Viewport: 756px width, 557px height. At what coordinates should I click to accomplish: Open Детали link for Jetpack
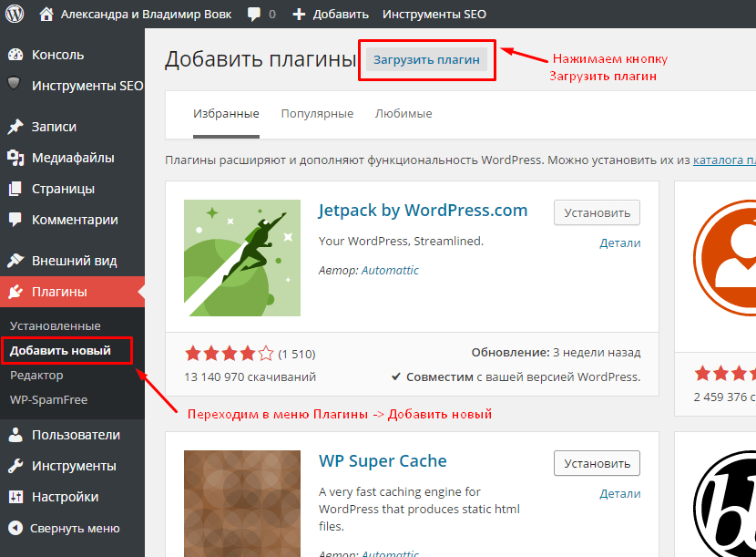point(620,242)
